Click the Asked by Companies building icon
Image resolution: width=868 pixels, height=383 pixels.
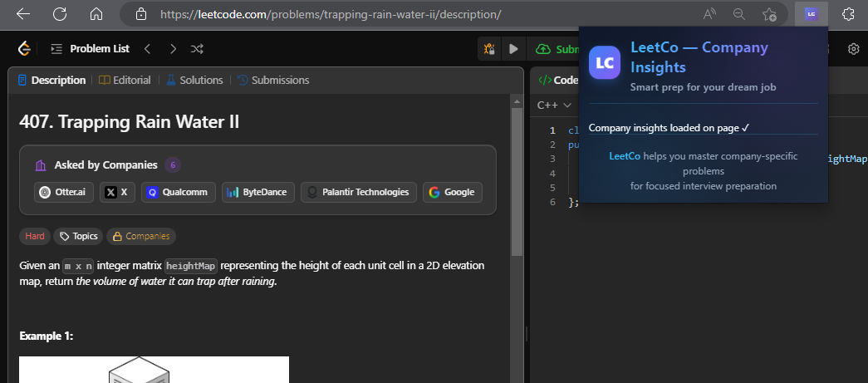point(41,165)
